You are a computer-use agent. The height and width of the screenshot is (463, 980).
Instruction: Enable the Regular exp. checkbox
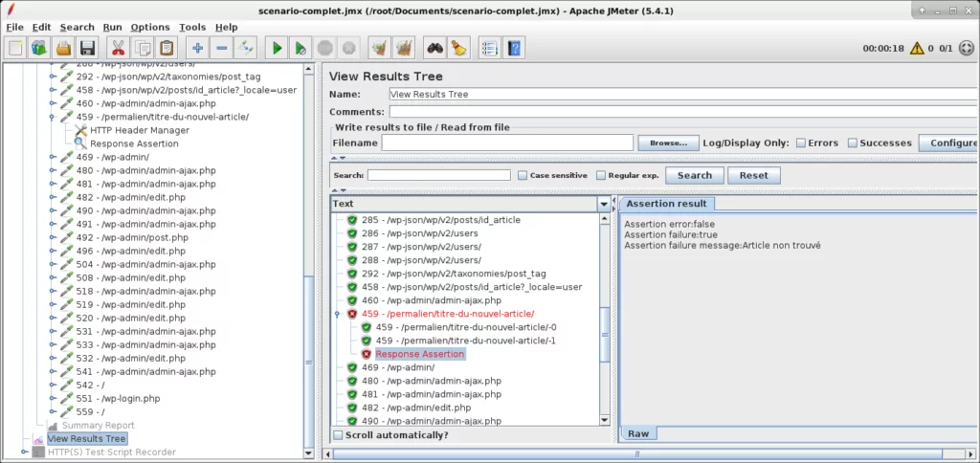coord(601,176)
